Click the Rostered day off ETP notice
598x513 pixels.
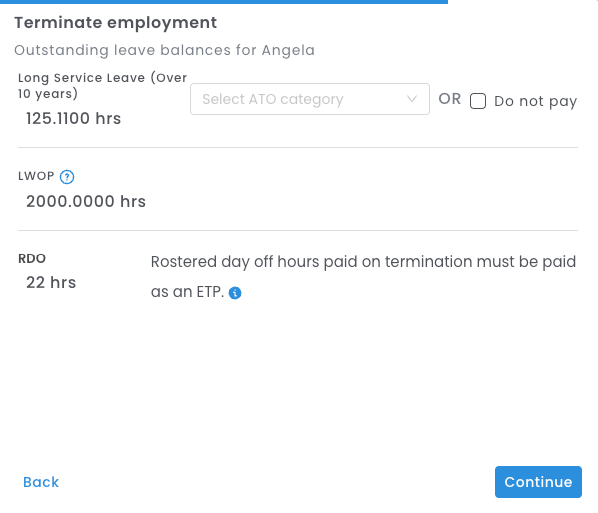(363, 277)
